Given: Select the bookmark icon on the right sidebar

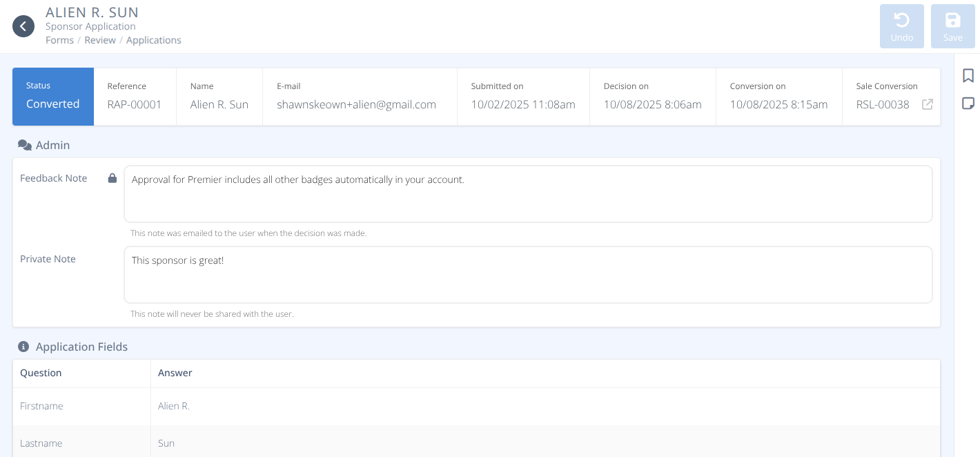Looking at the screenshot, I should [x=968, y=76].
